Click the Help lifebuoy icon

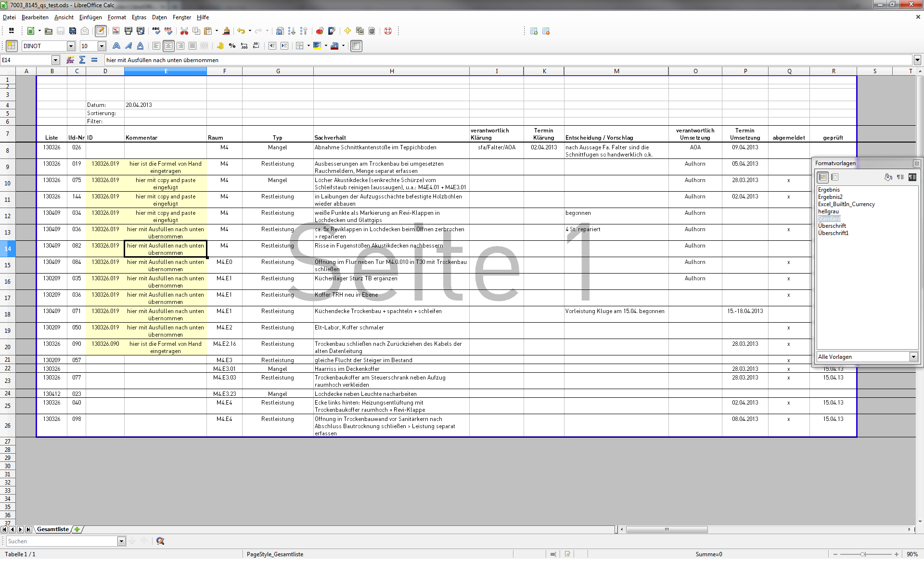(388, 31)
